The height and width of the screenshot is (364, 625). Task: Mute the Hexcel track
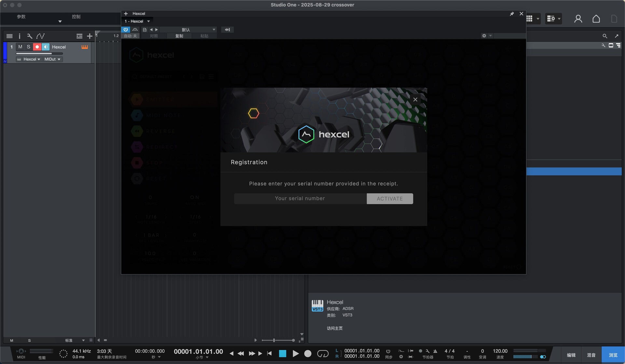[x=20, y=47]
